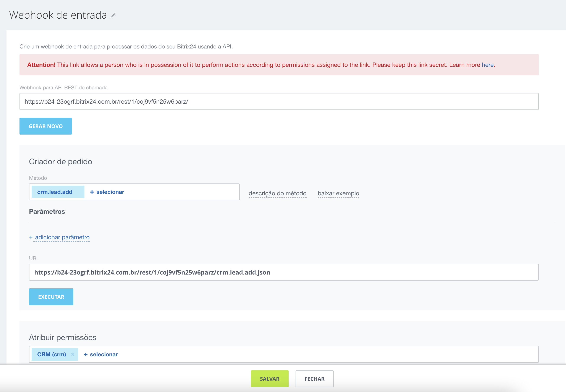Screen dimensions: 566x392
Task: Click GERAR NOVO to regenerate the webhook
Action: click(45, 126)
